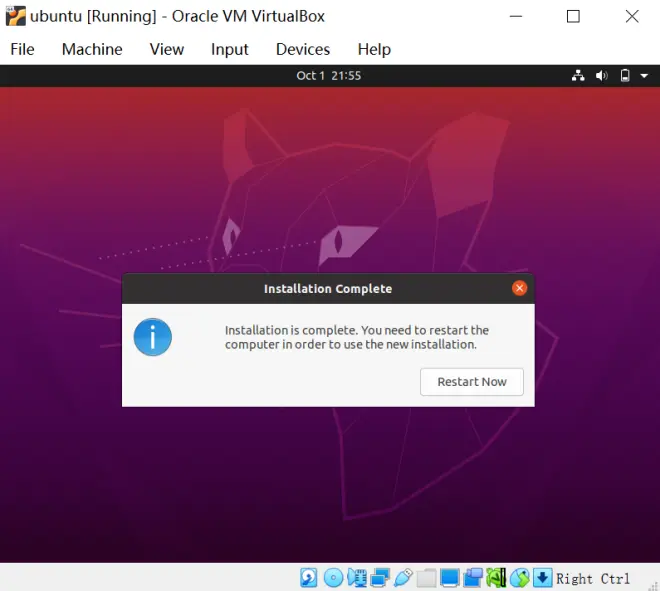Maximize the VirtualBox window
Viewport: 660px width, 591px height.
[573, 16]
